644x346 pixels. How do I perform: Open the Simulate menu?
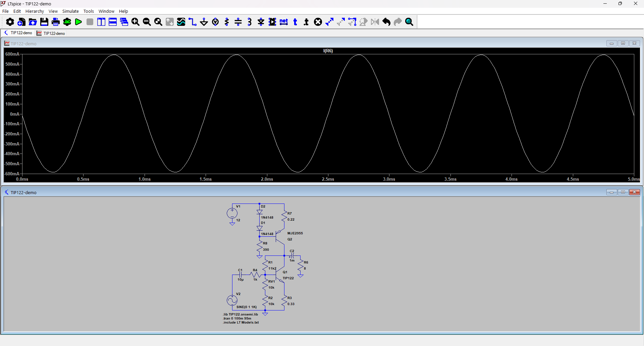tap(70, 11)
